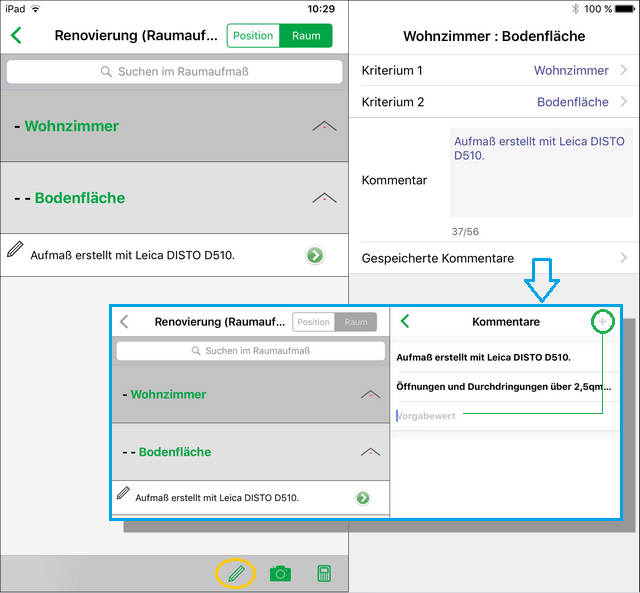Viewport: 640px width, 593px height.
Task: Tap the circled plus icon in Kommentare
Action: tap(603, 322)
